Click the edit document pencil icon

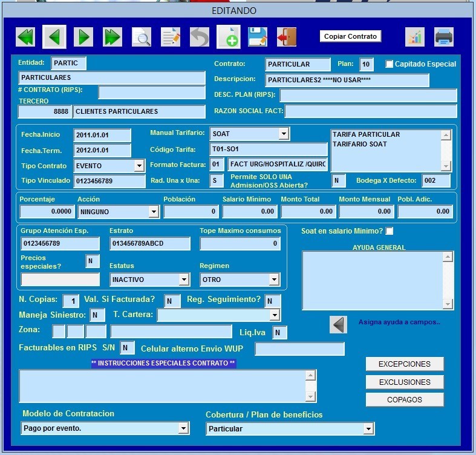tap(171, 37)
